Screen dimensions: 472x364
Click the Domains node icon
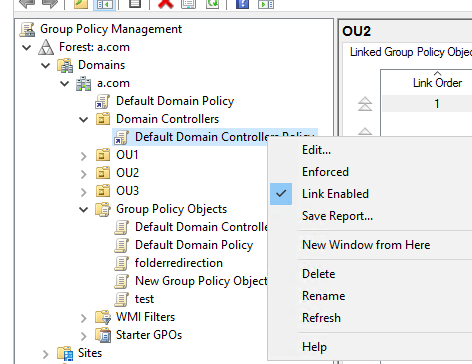tap(65, 65)
